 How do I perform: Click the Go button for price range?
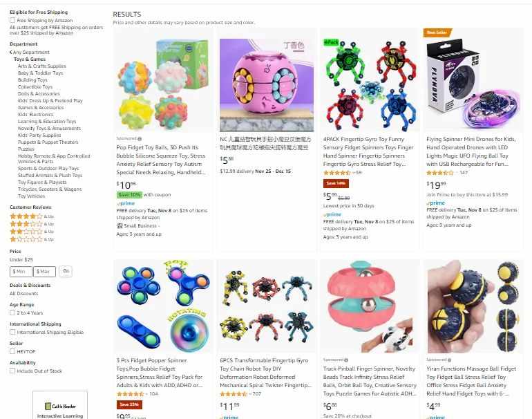coord(66,271)
